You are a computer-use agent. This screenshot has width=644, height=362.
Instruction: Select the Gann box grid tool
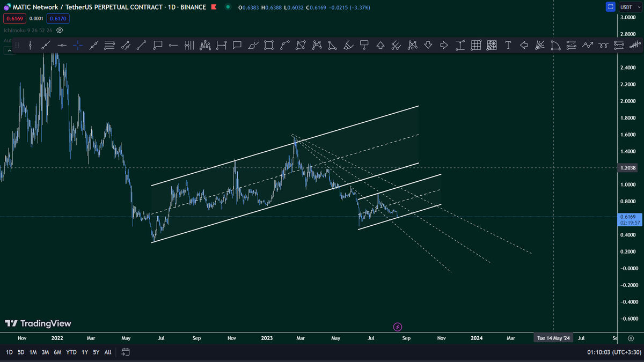475,46
